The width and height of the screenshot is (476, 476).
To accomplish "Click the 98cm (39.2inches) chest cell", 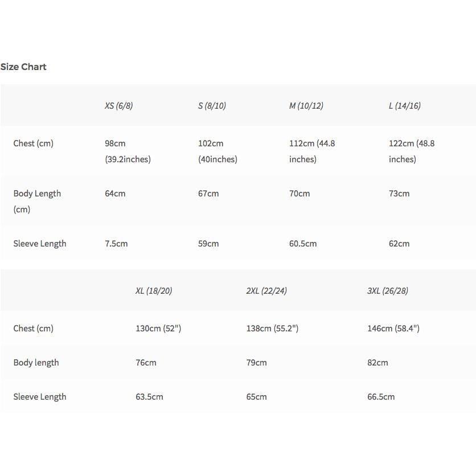I will click(x=128, y=151).
